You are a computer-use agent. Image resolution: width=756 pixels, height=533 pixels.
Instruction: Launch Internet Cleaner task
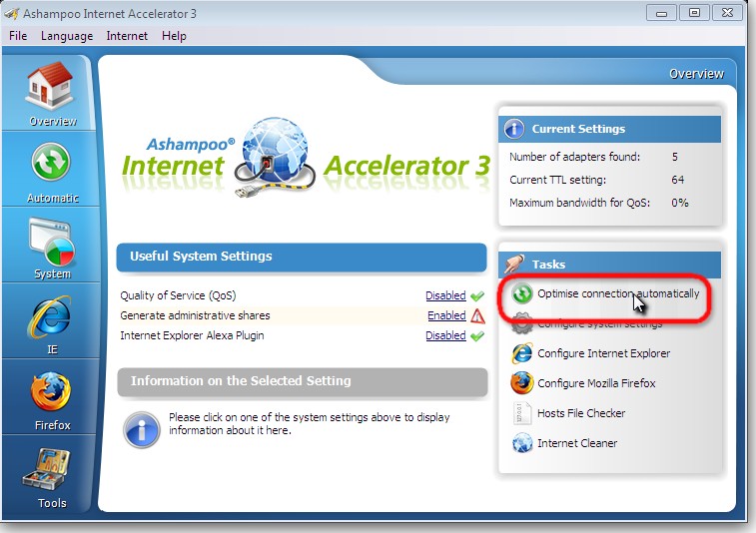click(x=577, y=443)
